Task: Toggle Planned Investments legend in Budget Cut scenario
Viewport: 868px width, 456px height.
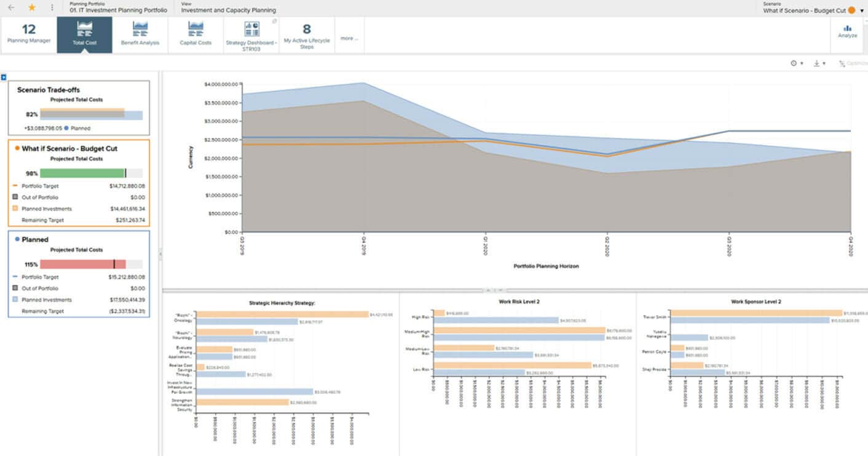Action: (x=15, y=209)
